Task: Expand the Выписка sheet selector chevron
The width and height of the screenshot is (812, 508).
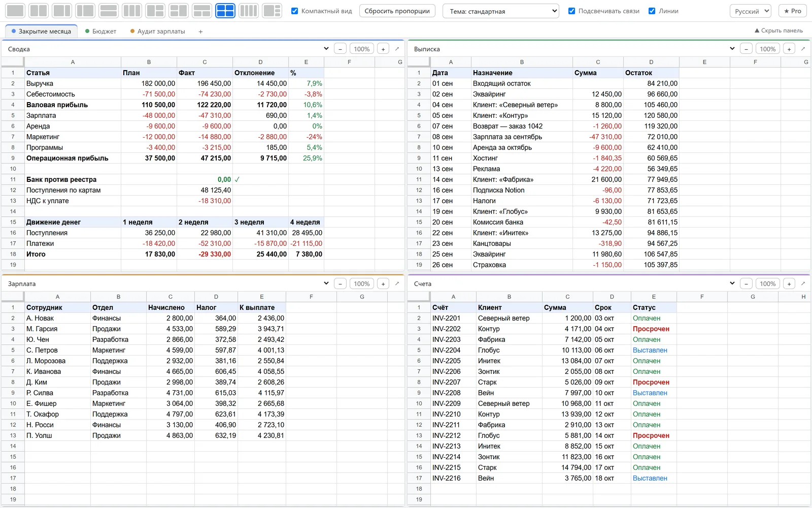Action: (x=732, y=49)
